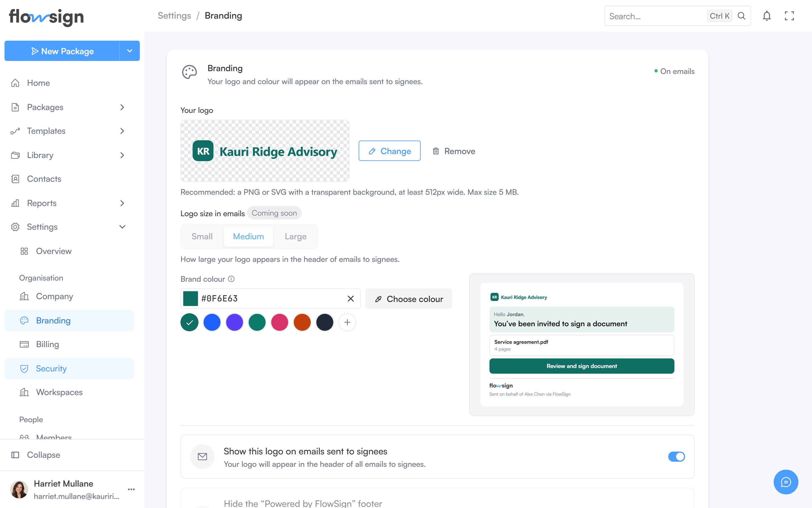Screen dimensions: 812x508
Task: Expand the Reports submenu chevron
Action: pos(122,203)
